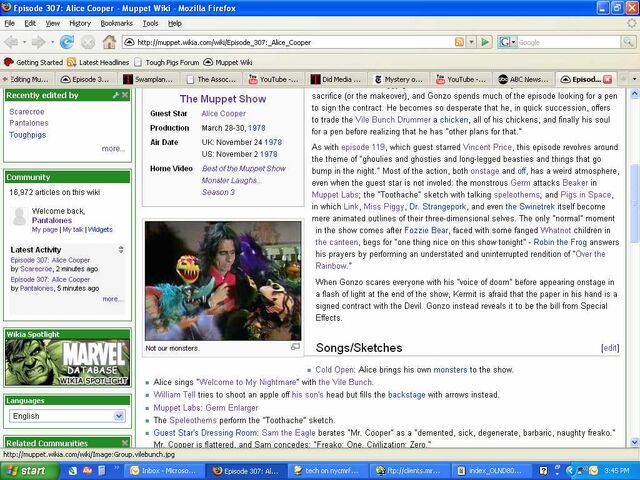640x480 pixels.
Task: Switch to tech on mycmf... taskbar window
Action: pyautogui.click(x=328, y=471)
